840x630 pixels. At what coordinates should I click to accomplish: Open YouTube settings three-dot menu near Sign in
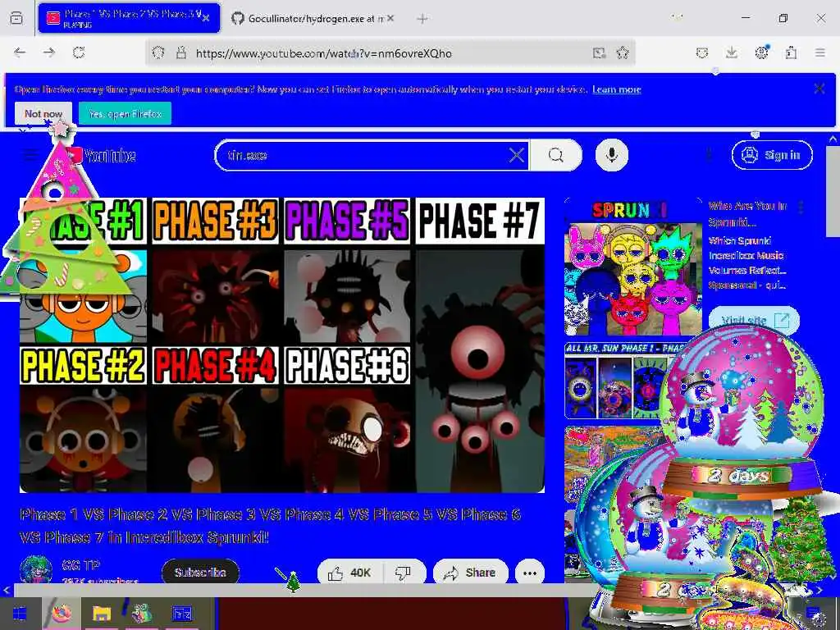coord(709,155)
